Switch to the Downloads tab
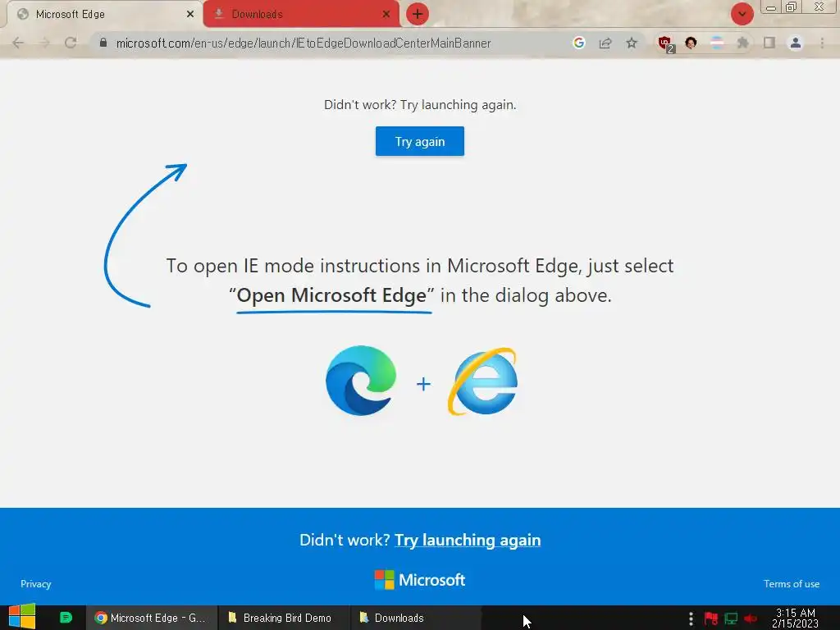The height and width of the screenshot is (630, 840). [301, 14]
